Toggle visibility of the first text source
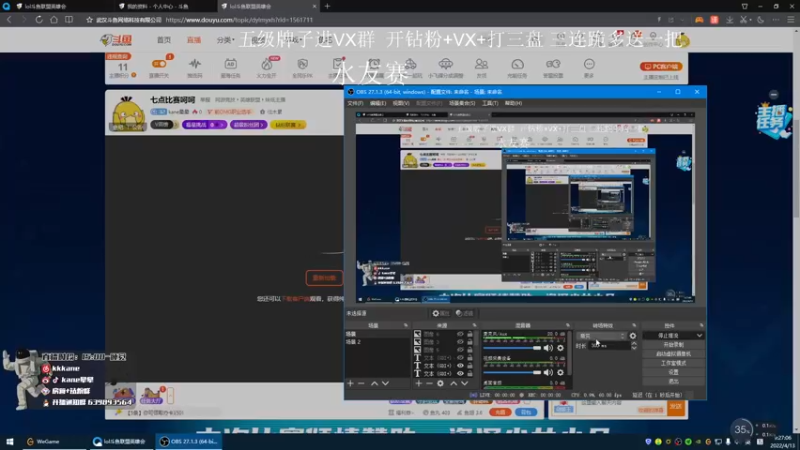 pyautogui.click(x=460, y=358)
